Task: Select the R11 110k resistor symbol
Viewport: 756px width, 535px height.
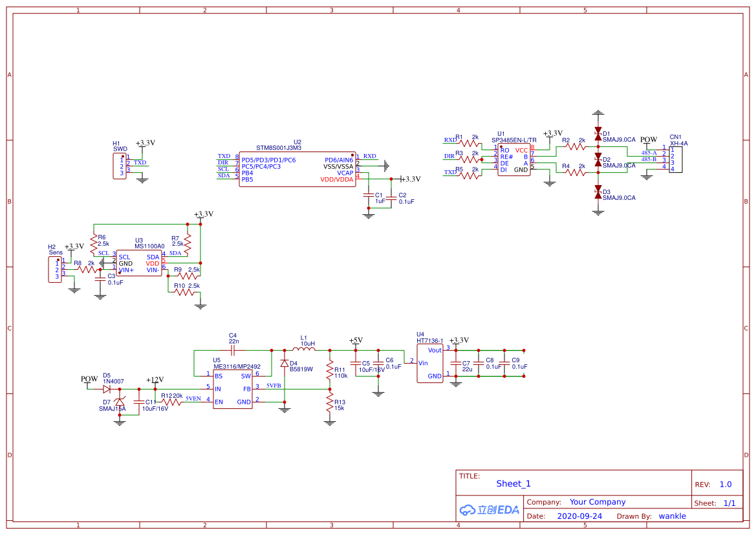Action: pyautogui.click(x=330, y=369)
